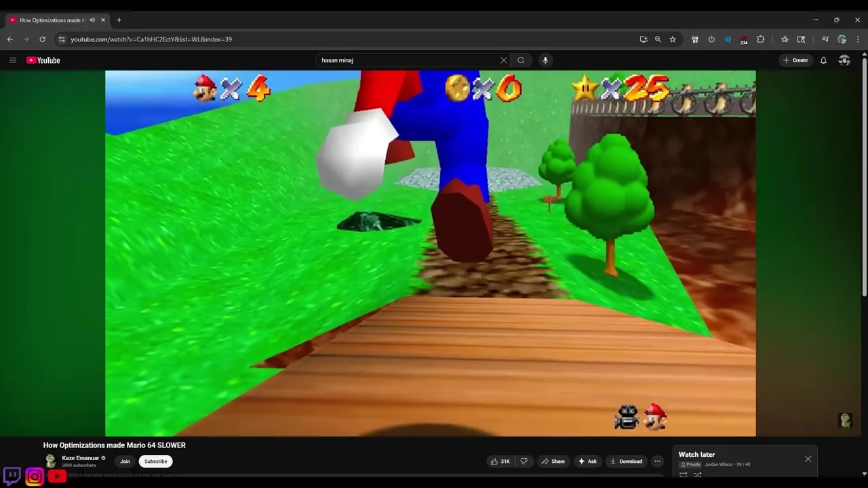Close the YouTube browser tab
This screenshot has height=488, width=868.
coord(103,20)
